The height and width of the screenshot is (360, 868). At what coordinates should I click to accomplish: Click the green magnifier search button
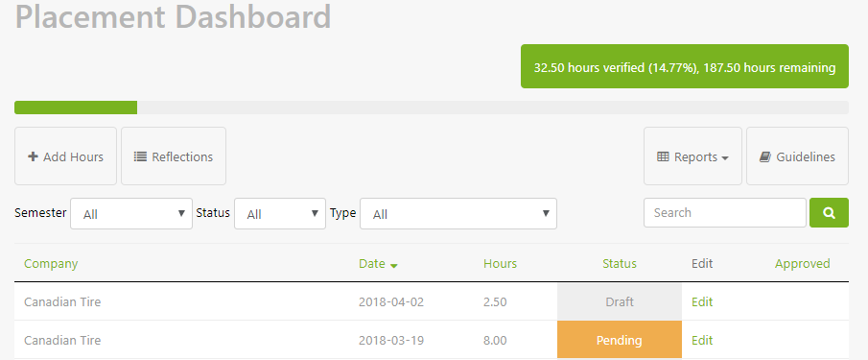pos(829,213)
